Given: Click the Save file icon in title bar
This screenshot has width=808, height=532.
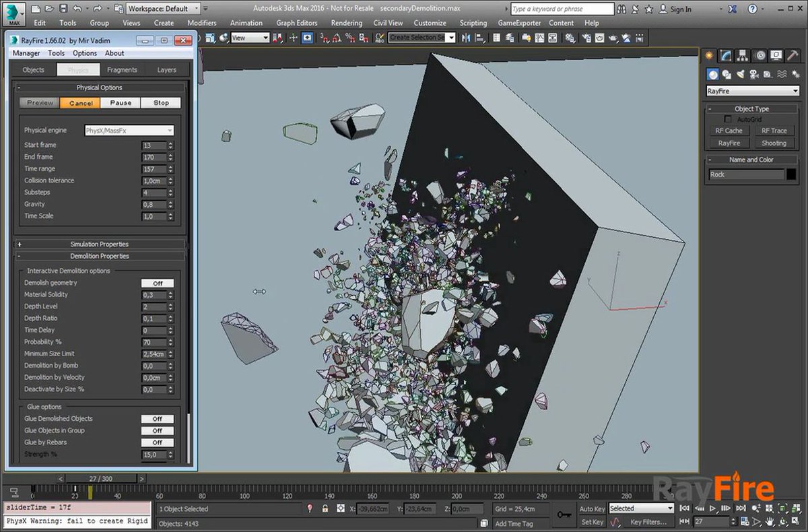Looking at the screenshot, I should tap(63, 9).
